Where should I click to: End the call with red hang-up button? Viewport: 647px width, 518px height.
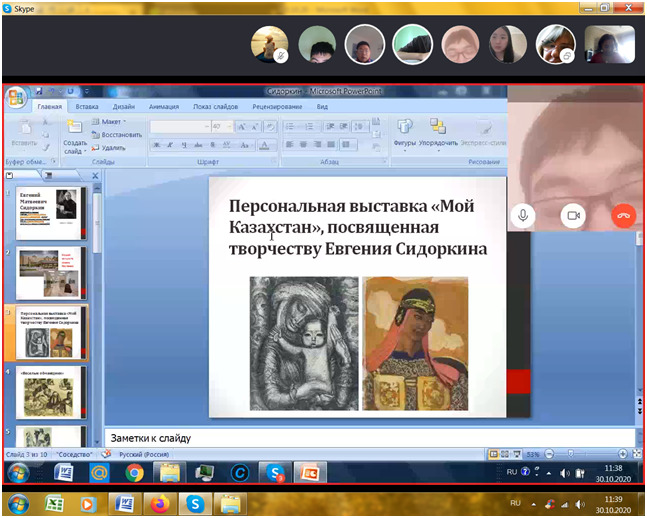(623, 215)
